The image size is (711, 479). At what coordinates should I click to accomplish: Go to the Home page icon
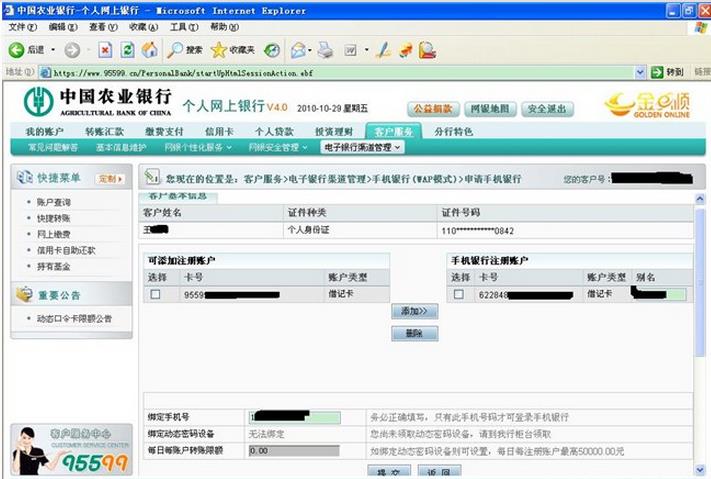(x=150, y=50)
